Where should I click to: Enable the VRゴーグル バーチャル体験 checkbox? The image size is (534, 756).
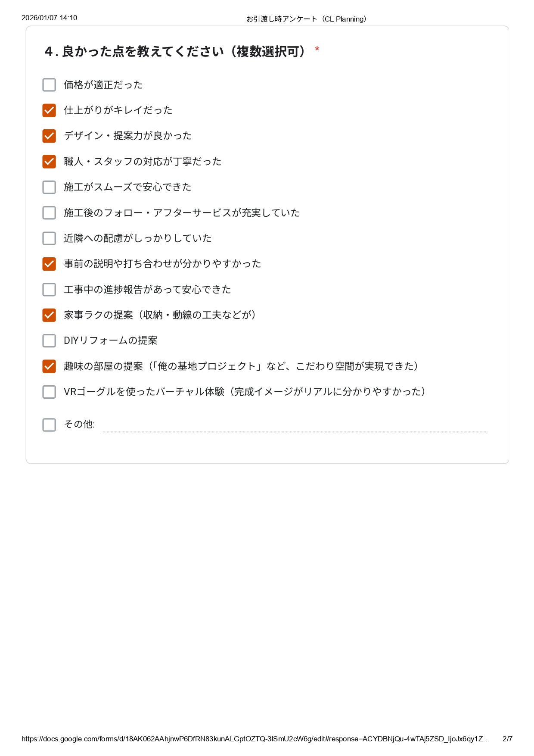click(49, 392)
